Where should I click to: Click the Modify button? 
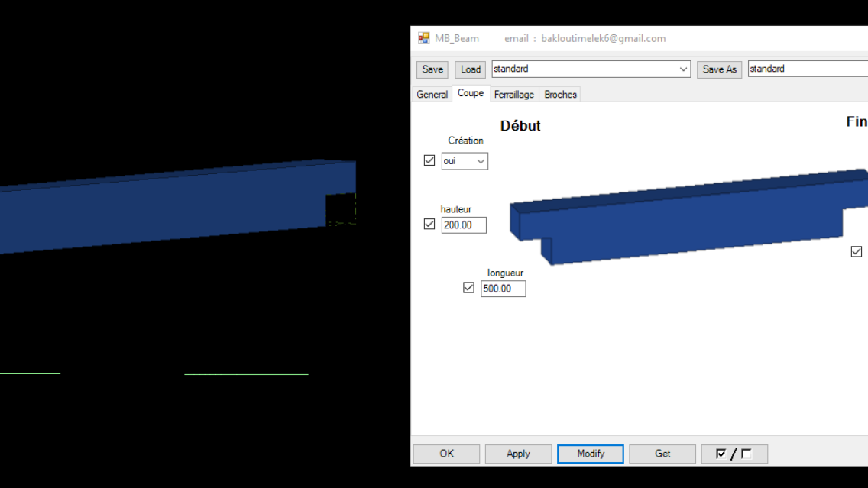(x=590, y=454)
